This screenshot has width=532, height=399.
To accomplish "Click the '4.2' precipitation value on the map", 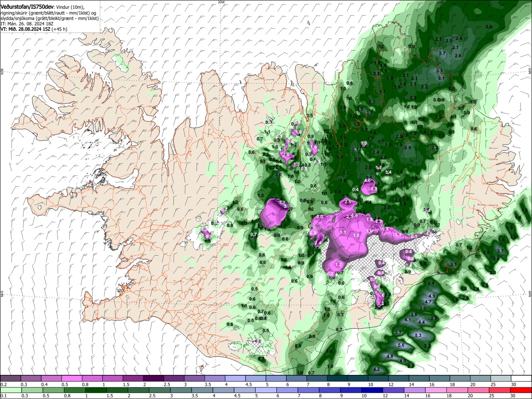I will pos(377,369).
